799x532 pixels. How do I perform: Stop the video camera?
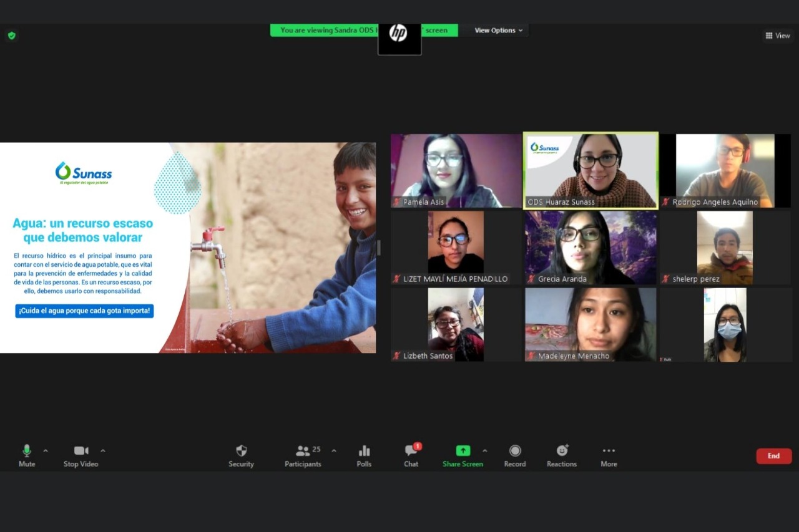[81, 451]
